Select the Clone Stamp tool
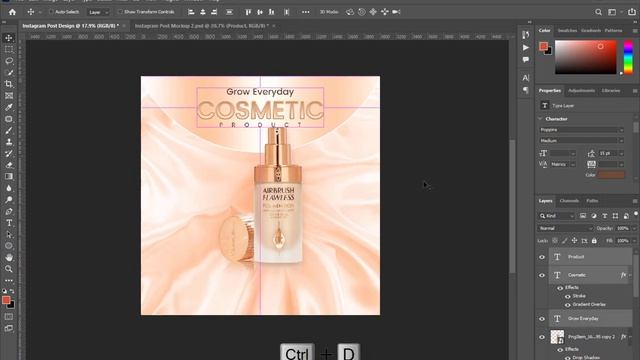This screenshot has width=640, height=360. (9, 142)
